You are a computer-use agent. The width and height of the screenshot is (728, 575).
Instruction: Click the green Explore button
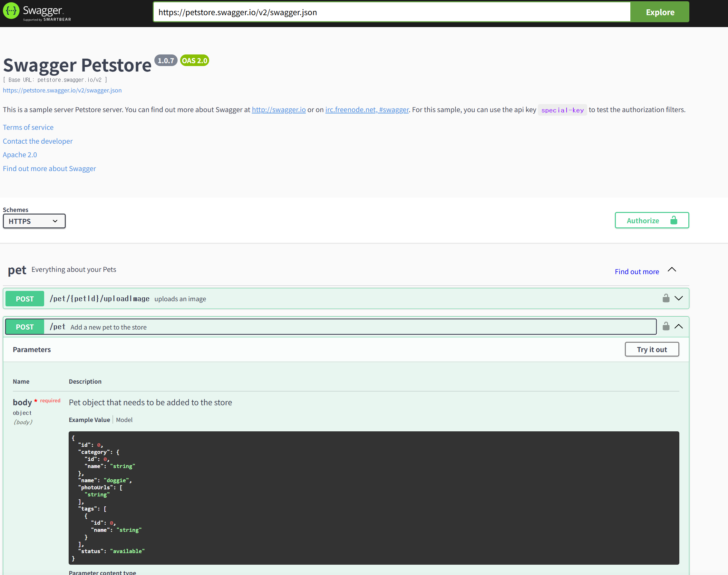click(660, 12)
